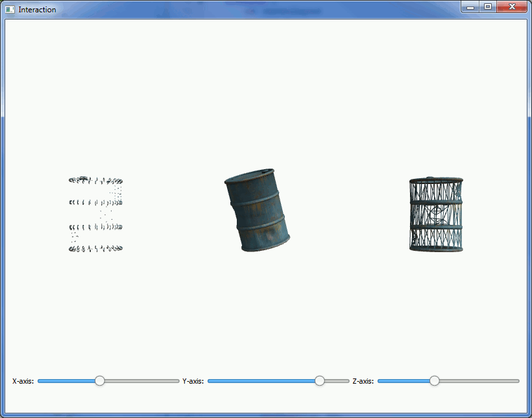
Task: Click the X-axis label
Action: click(23, 381)
